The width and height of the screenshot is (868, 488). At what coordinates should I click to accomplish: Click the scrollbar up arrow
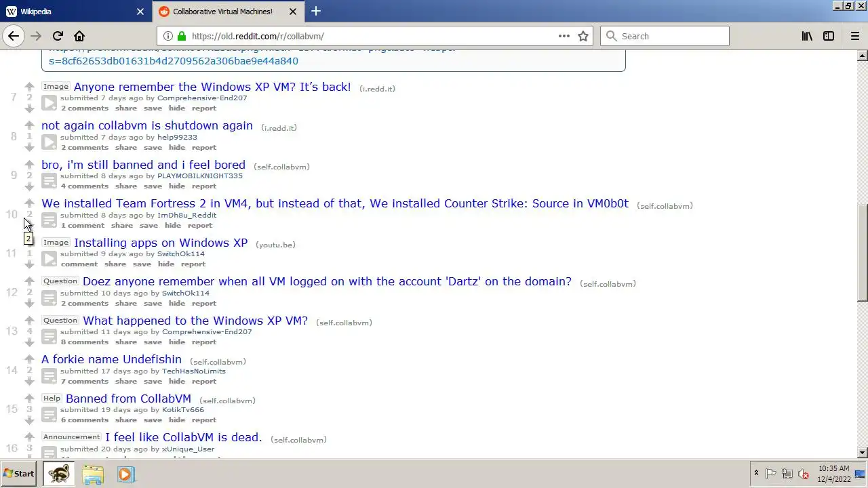(x=862, y=56)
